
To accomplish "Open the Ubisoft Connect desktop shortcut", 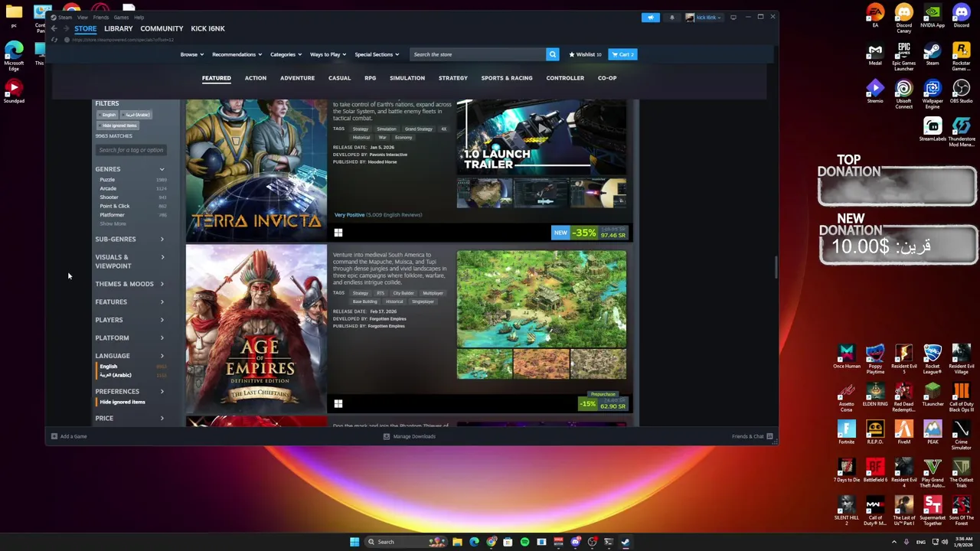I will coord(904,94).
